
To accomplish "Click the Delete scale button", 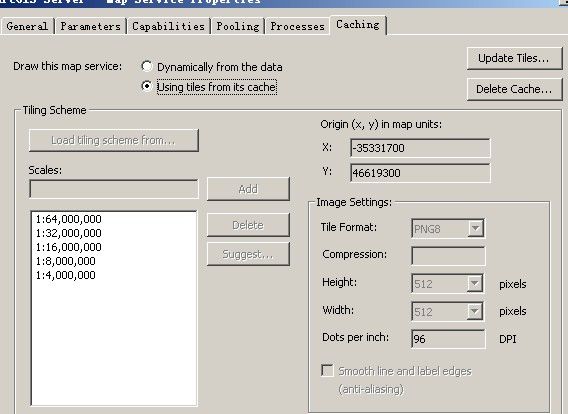I will [248, 225].
